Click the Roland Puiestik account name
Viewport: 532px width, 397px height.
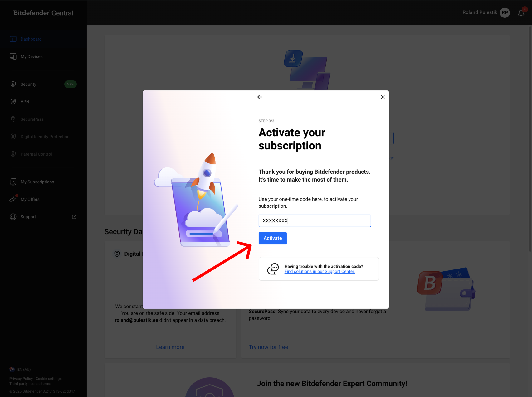480,12
